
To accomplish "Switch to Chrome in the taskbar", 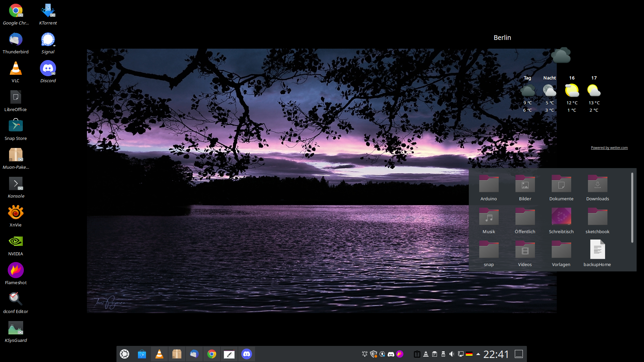I will (212, 354).
